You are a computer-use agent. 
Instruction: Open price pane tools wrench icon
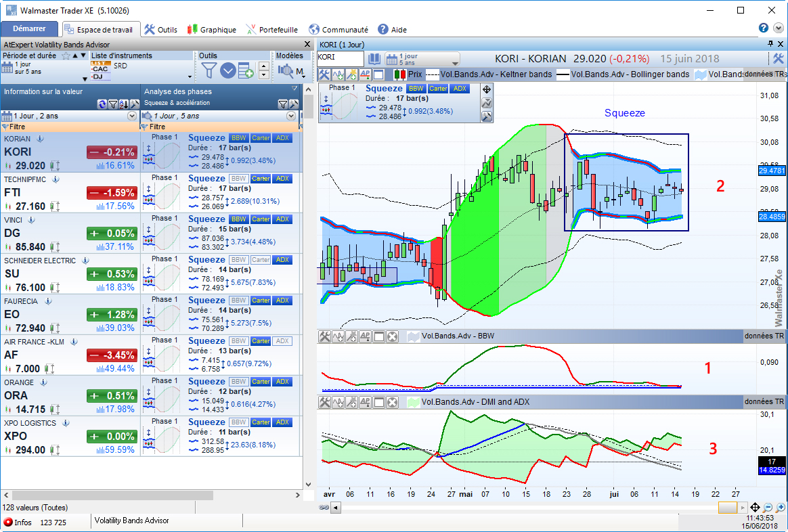tap(325, 75)
